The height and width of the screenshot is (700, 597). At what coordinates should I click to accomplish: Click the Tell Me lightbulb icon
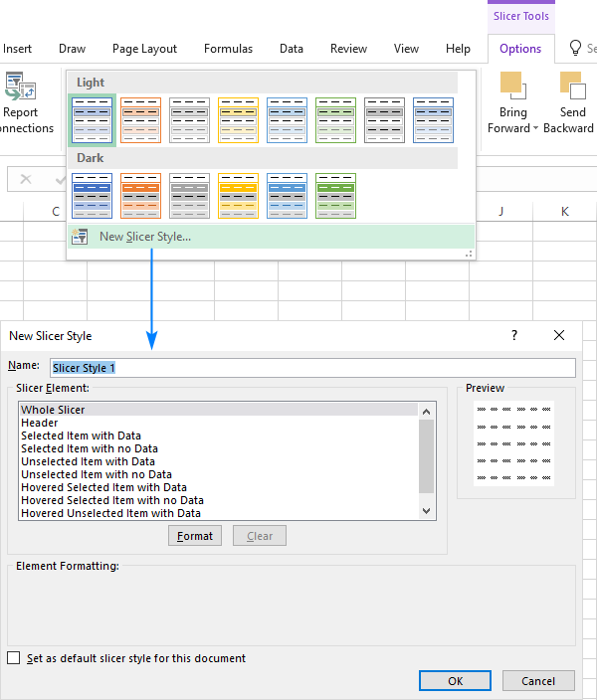point(575,48)
